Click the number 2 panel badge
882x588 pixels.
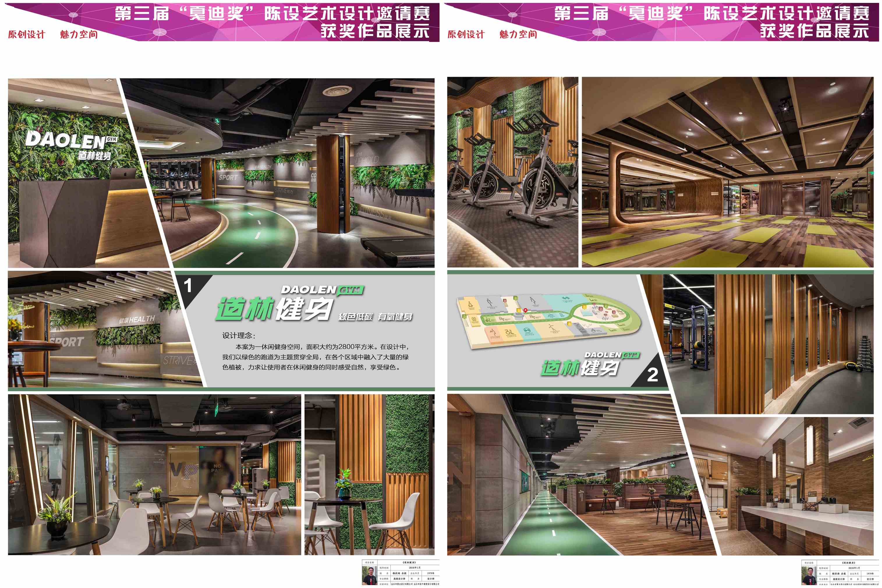tap(653, 375)
